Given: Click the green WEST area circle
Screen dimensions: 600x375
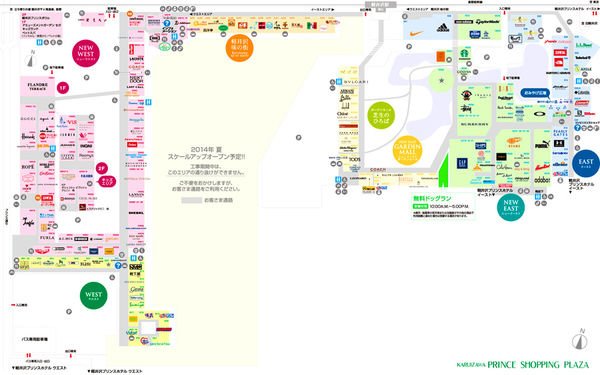Looking at the screenshot, I should pyautogui.click(x=94, y=295).
